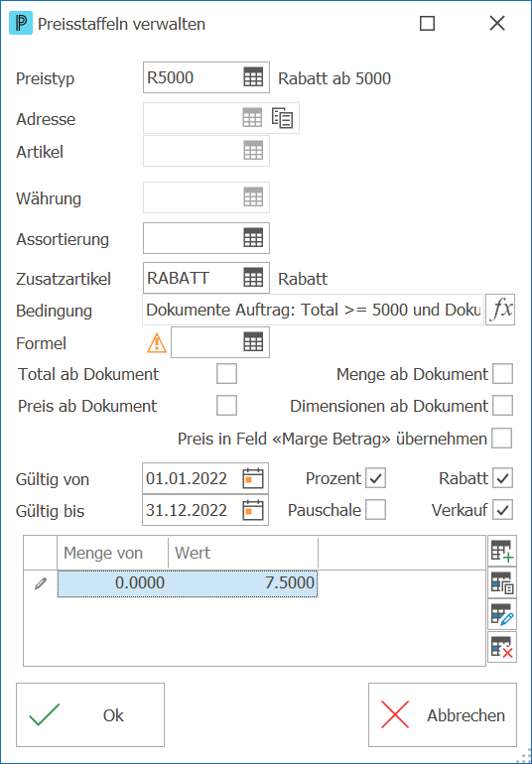Select the Wert column header

point(243,553)
